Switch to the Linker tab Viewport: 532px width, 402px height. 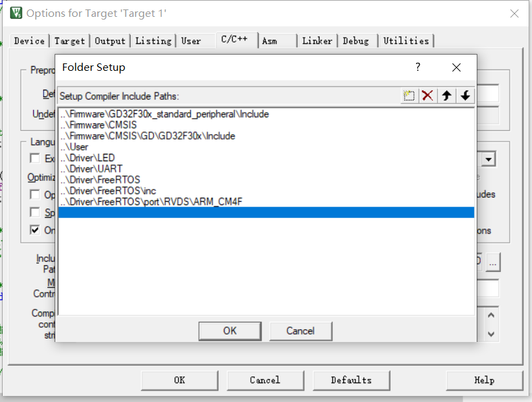317,40
